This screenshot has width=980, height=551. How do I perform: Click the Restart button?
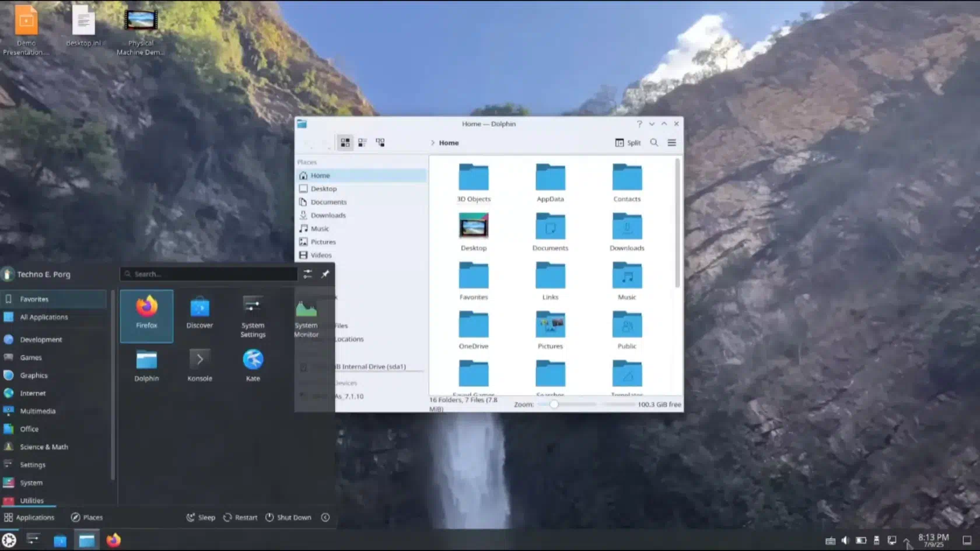coord(240,517)
